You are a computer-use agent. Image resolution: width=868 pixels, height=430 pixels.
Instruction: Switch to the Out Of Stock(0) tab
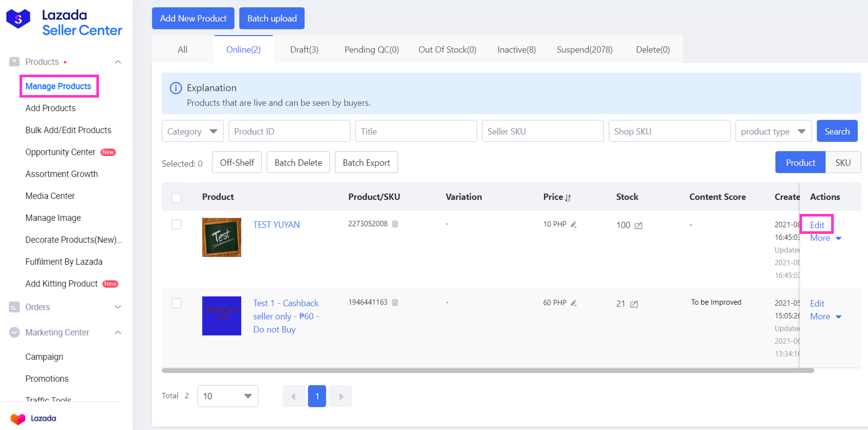click(x=447, y=49)
